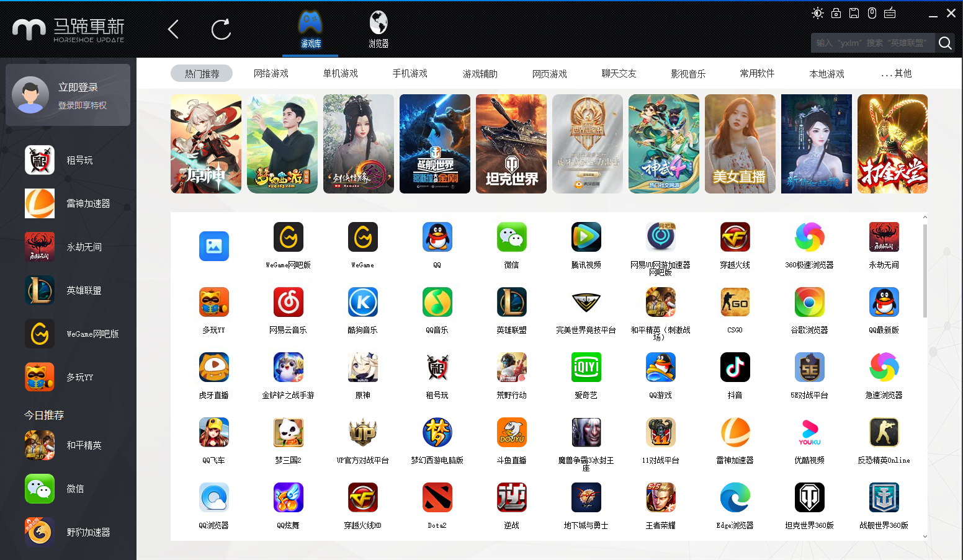Viewport: 963px width, 560px height.
Task: Open the 游戏库 game library tab
Action: pyautogui.click(x=311, y=30)
